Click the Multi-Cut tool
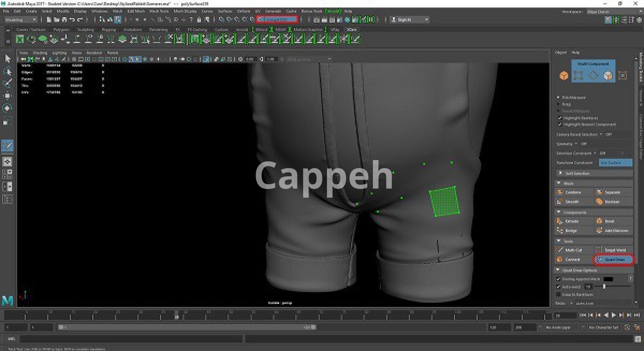The width and height of the screenshot is (644, 351). coord(573,250)
